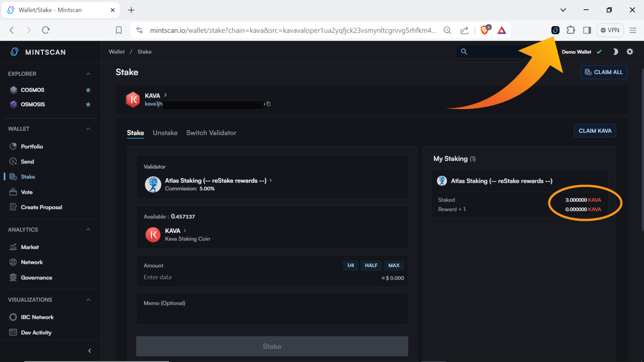Toggle dark mode with the moon icon
Viewport: 644px width, 362px height.
(615, 52)
